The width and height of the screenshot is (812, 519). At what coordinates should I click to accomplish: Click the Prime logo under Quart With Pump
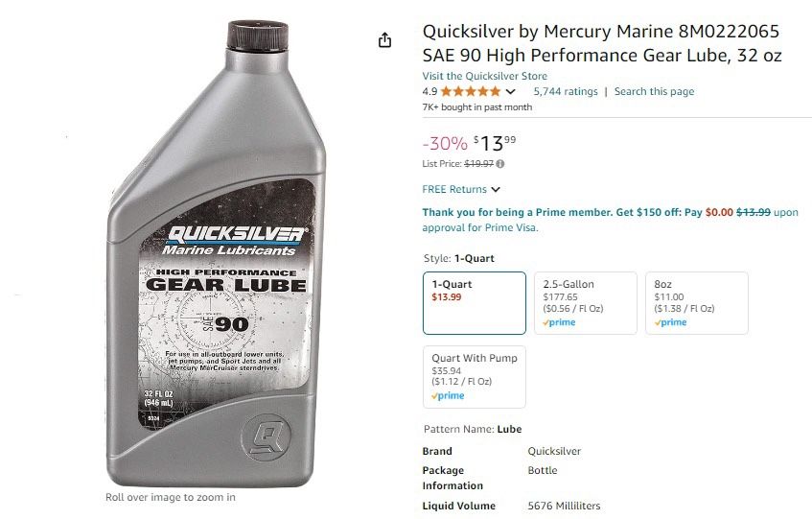pos(448,395)
